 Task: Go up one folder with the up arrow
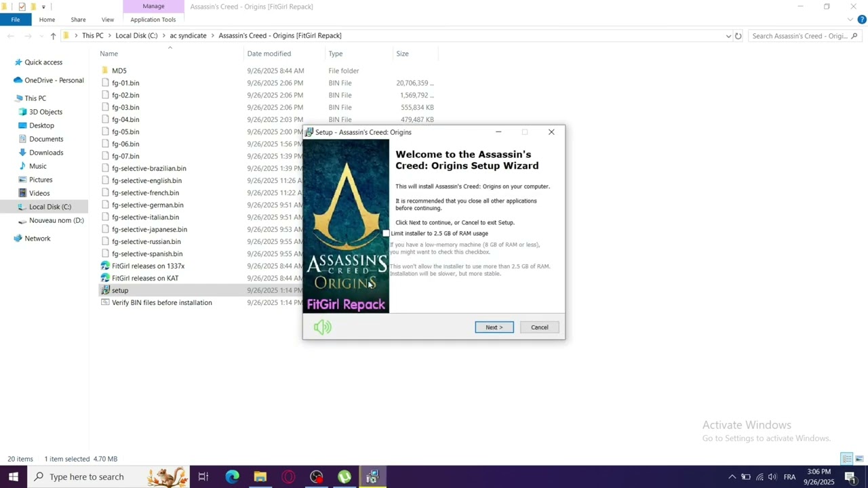tap(53, 36)
